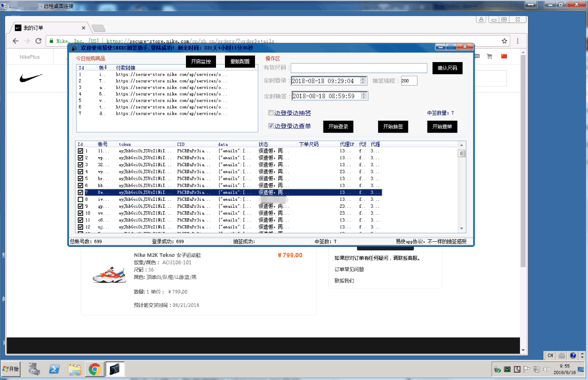Click the Action Center flag tray icon
Image resolution: width=588 pixels, height=380 pixels.
(x=526, y=369)
